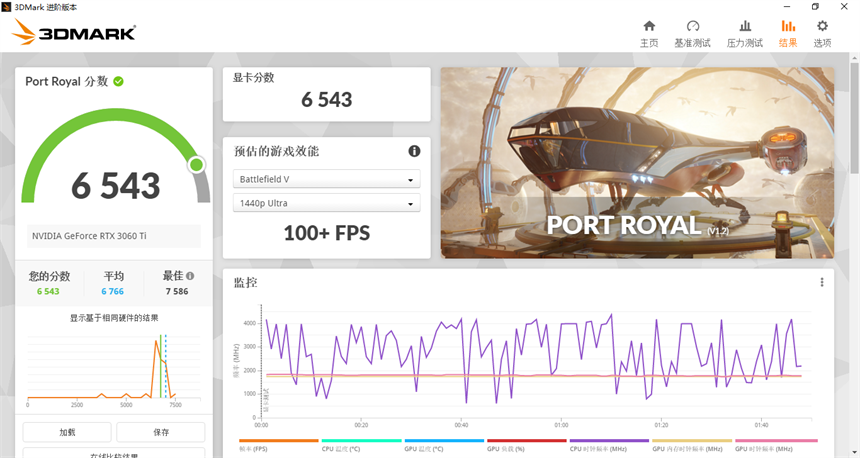This screenshot has height=458, width=860.
Task: Open the 压力测试 stress test tab
Action: (744, 34)
